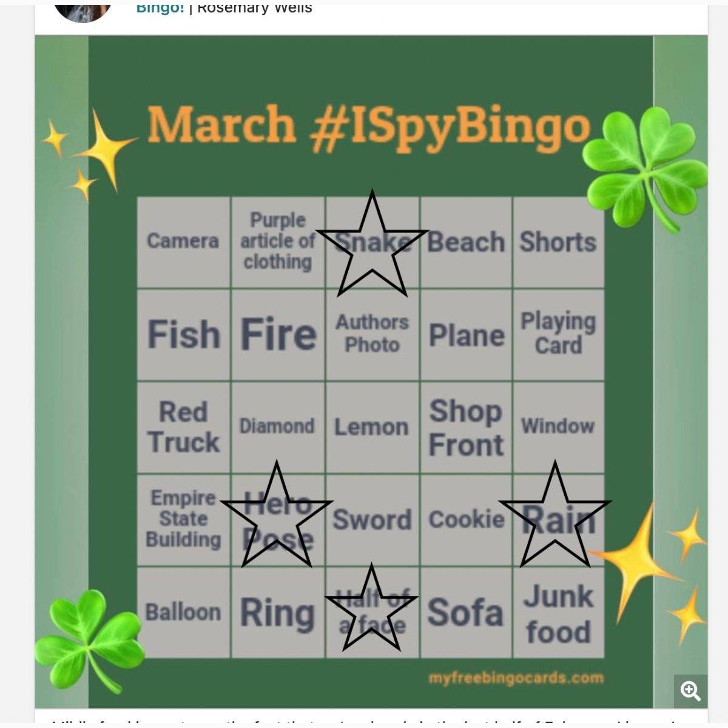Select the Lemon center square

pos(372,427)
